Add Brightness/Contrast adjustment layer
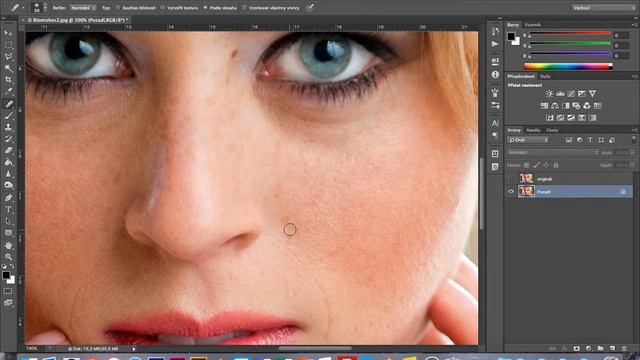 549,94
